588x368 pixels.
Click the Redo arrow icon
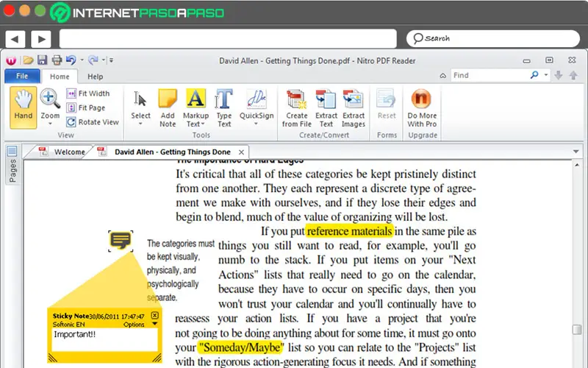93,60
